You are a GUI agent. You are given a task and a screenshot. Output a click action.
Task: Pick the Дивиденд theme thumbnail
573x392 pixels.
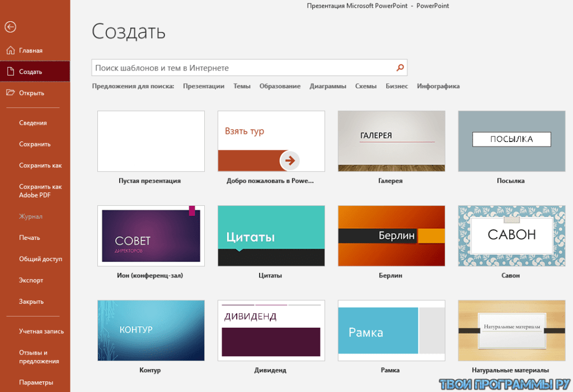click(x=271, y=330)
